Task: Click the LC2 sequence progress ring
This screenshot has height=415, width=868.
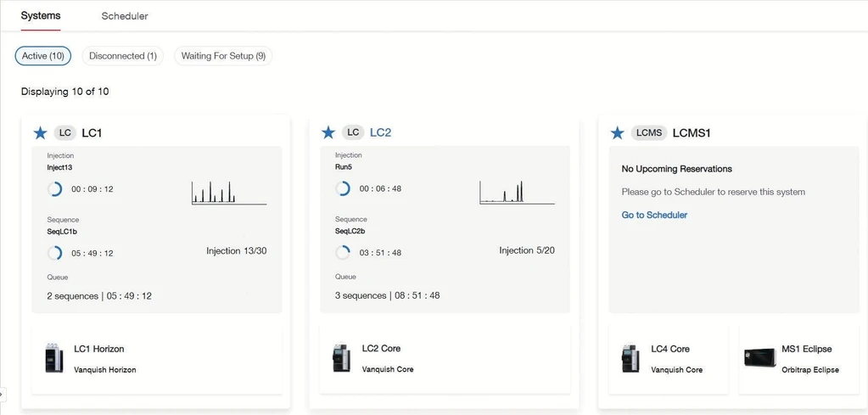Action: pyautogui.click(x=343, y=253)
